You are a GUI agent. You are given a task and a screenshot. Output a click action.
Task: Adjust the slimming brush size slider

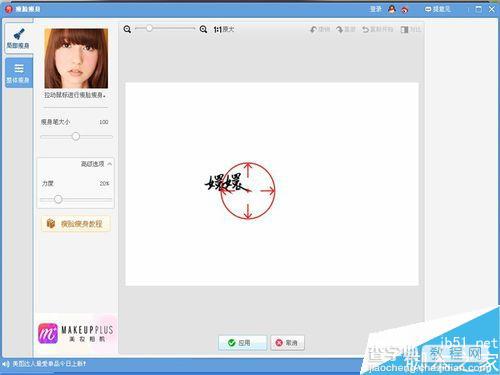click(x=76, y=136)
